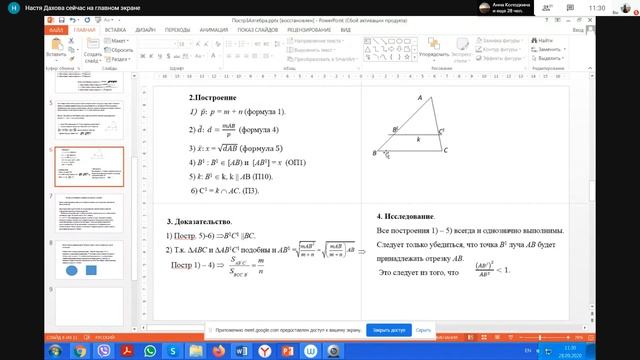Select blank slide 9 thumbnail
The height and width of the screenshot is (360, 640).
pos(89,306)
